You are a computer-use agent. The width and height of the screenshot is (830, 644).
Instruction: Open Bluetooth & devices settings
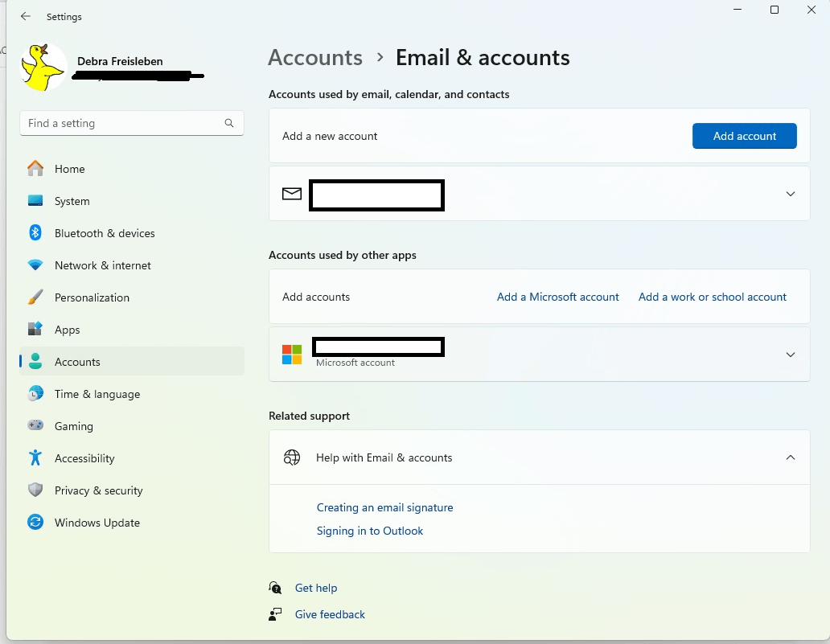tap(105, 233)
